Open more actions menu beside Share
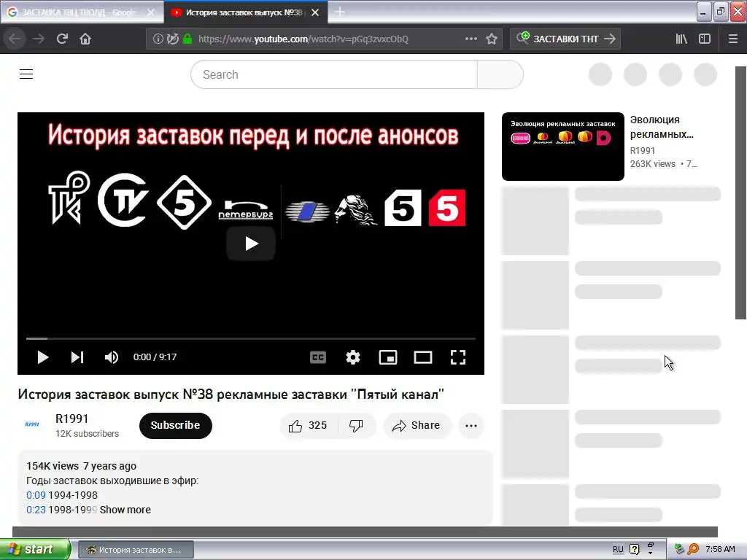The image size is (747, 560). (471, 426)
